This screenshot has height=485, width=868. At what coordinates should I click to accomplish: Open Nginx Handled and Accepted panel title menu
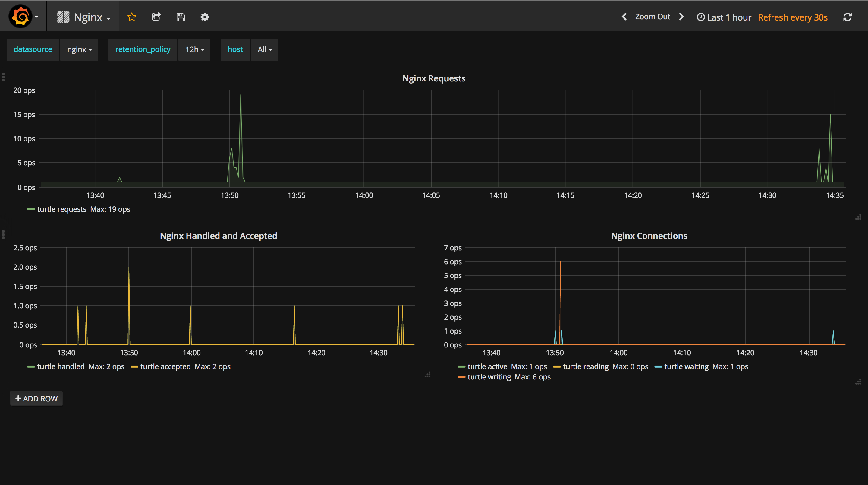click(x=218, y=236)
